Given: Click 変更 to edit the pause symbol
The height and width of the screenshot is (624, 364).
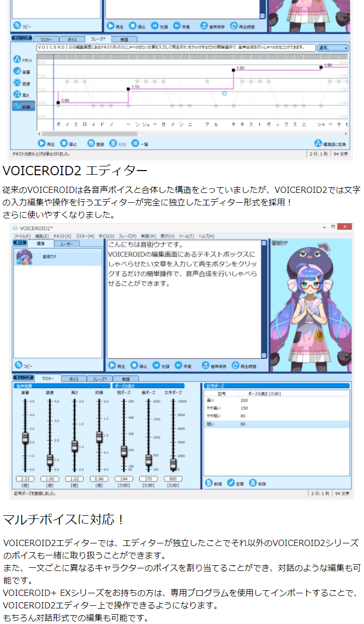Looking at the screenshot, I should (x=236, y=484).
